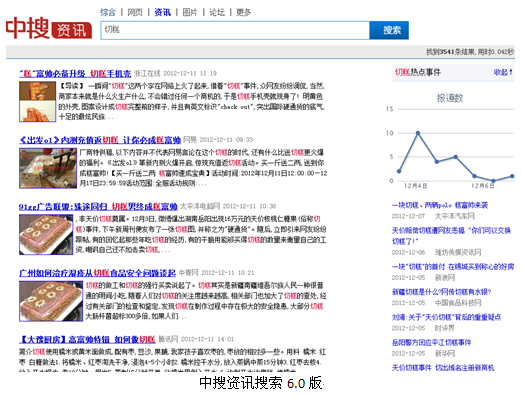Open 天价赔偿切糕遭网友恶搞 sidebar link
This screenshot has height=396, width=521.
[451, 236]
